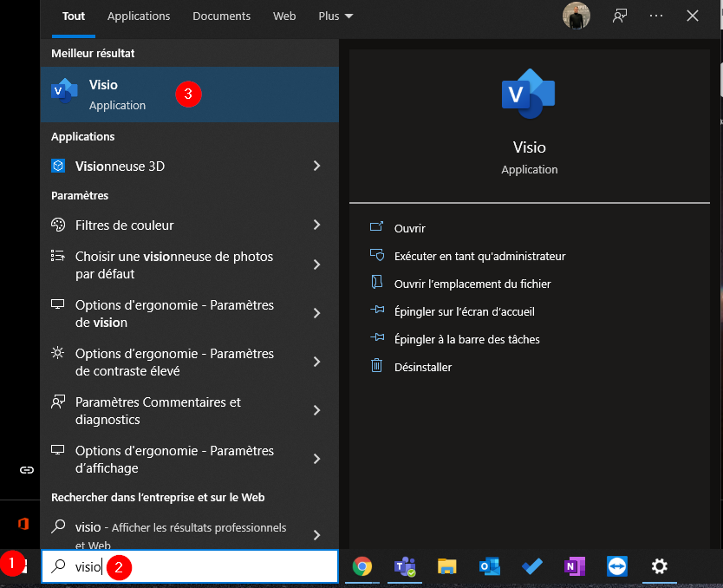This screenshot has width=723, height=588.
Task: Open Visio from best result
Action: click(190, 95)
